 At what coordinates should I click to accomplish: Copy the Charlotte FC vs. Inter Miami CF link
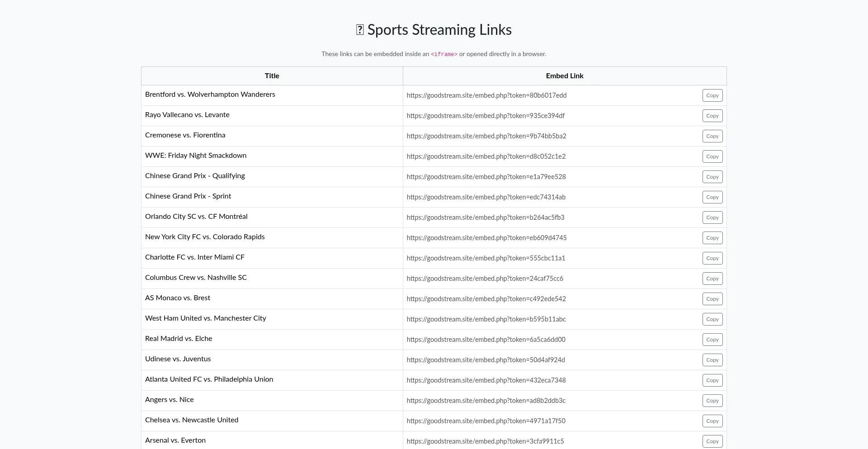(712, 258)
